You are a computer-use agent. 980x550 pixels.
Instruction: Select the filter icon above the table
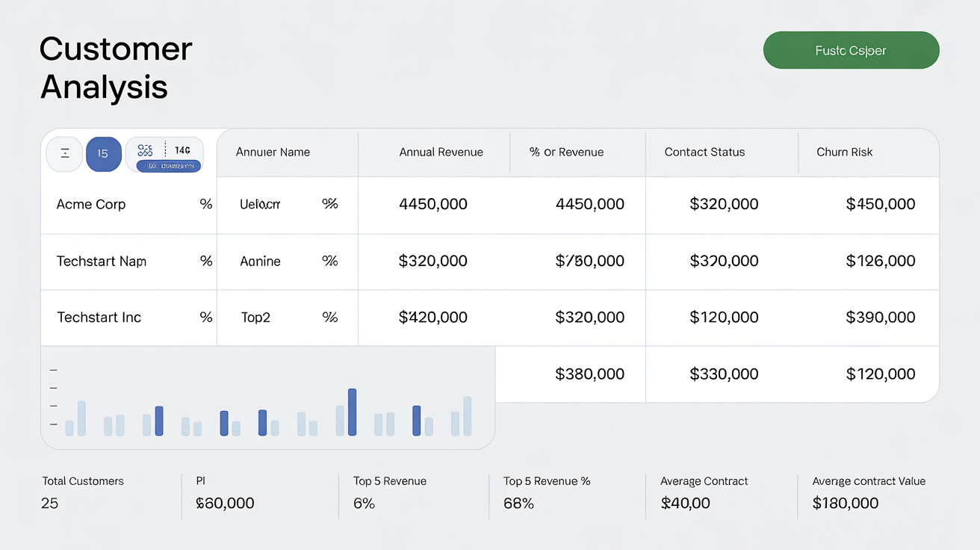point(65,153)
